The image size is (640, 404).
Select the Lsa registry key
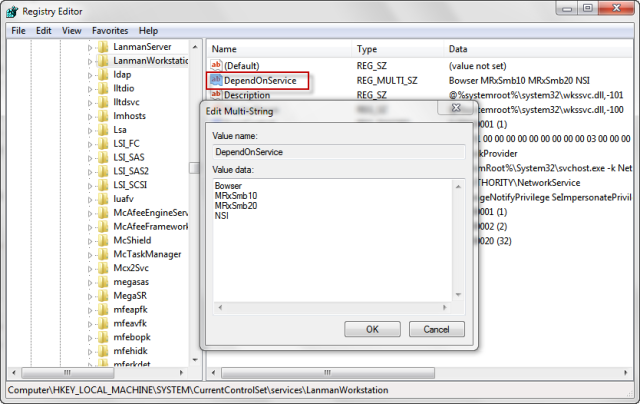pyautogui.click(x=123, y=130)
